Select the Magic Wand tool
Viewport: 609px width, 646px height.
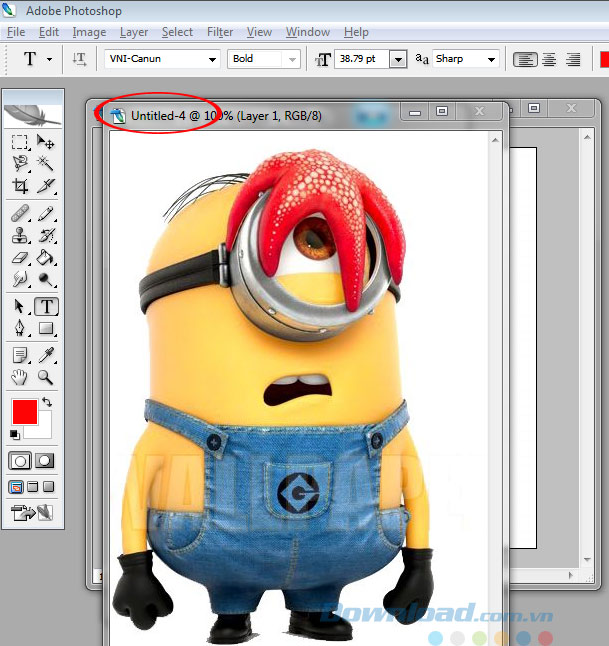(x=46, y=164)
